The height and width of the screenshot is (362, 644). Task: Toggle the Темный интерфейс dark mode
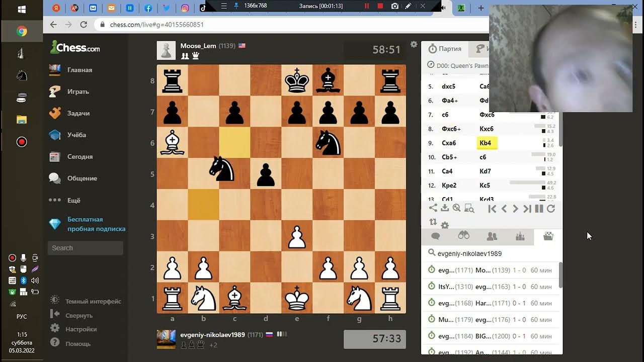click(86, 301)
